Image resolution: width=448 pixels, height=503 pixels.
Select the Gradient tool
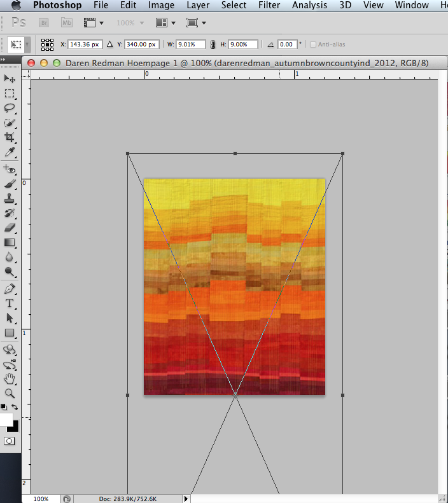10,242
